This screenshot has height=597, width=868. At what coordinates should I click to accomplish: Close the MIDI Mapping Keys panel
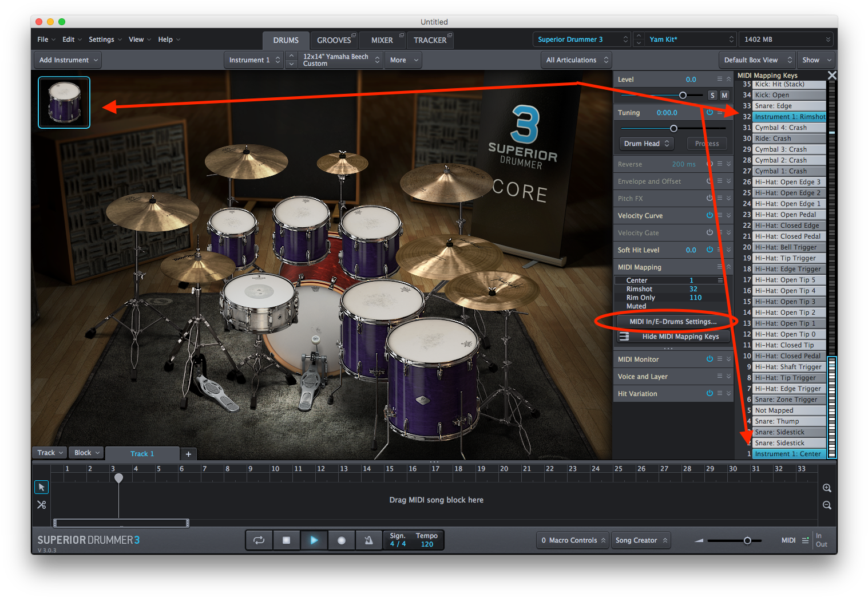tap(832, 76)
